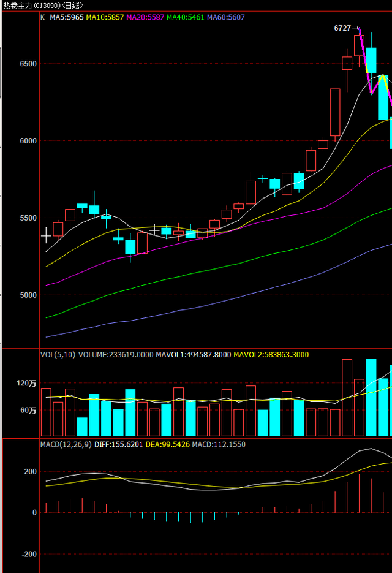This screenshot has width=392, height=573.
Task: Select the MA5:5965 moving average label
Action: click(x=66, y=18)
